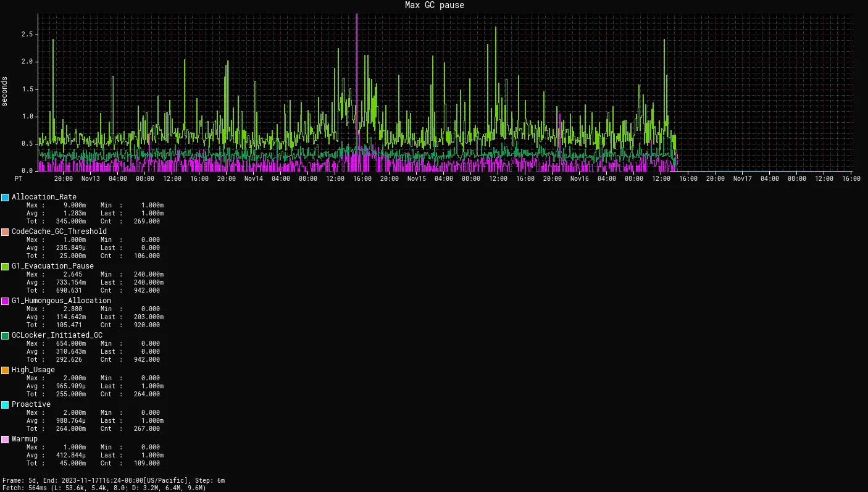Click Warmup Tot value 45.000m
This screenshot has height=492, width=868.
click(73, 463)
